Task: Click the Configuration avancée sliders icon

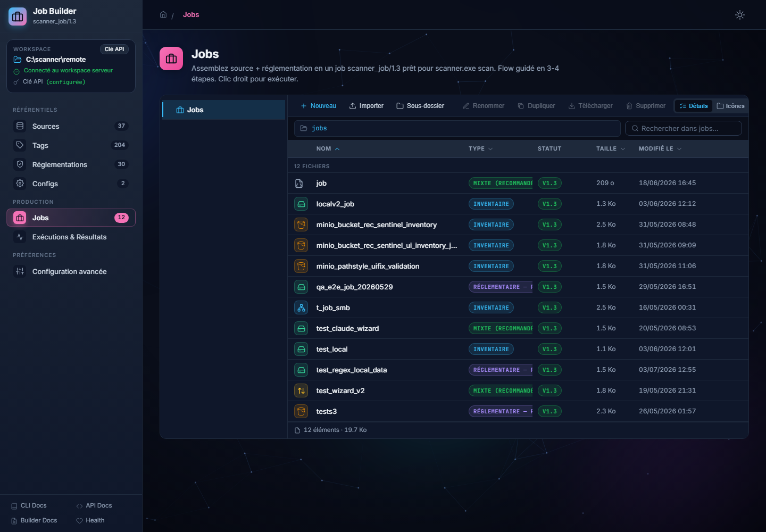Action: [x=20, y=271]
